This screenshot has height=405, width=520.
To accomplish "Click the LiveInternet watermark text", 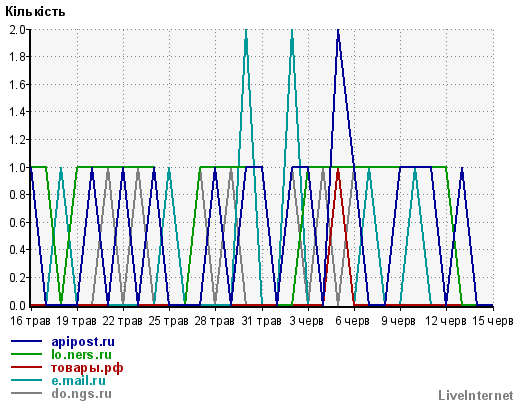I will coord(476,395).
